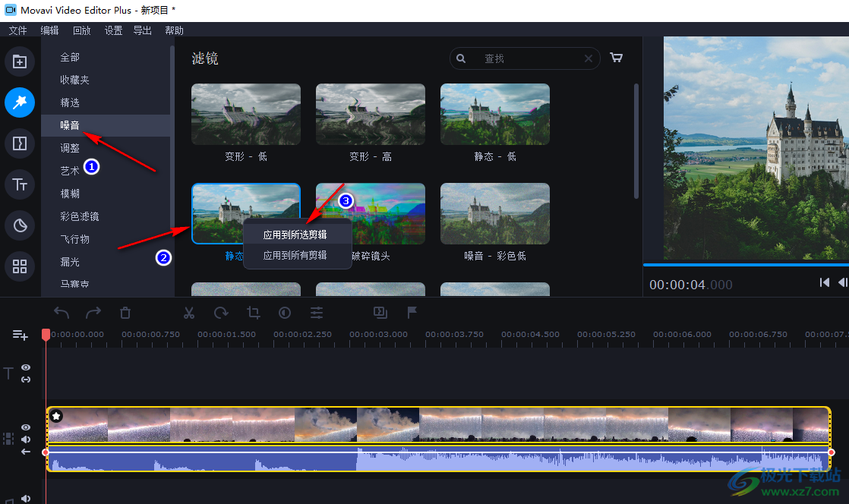Open clip properties sliders icon
This screenshot has width=849, height=504.
pyautogui.click(x=317, y=313)
